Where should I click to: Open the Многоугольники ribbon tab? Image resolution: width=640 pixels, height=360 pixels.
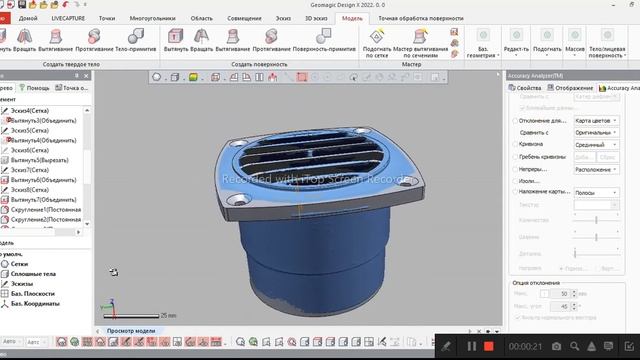152,18
